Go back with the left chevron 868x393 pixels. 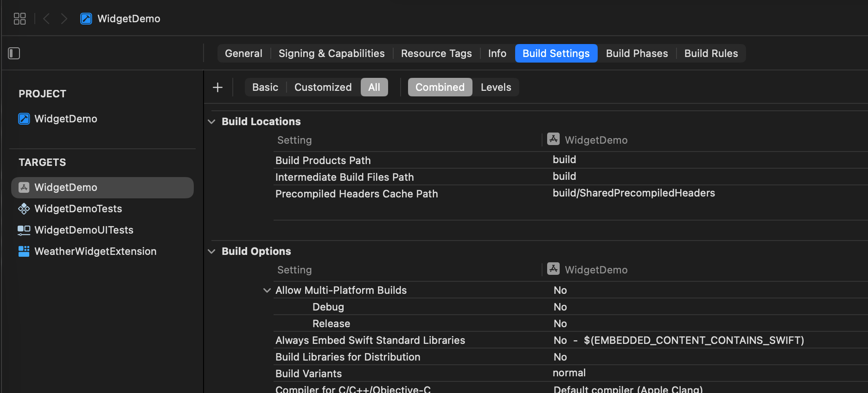46,19
